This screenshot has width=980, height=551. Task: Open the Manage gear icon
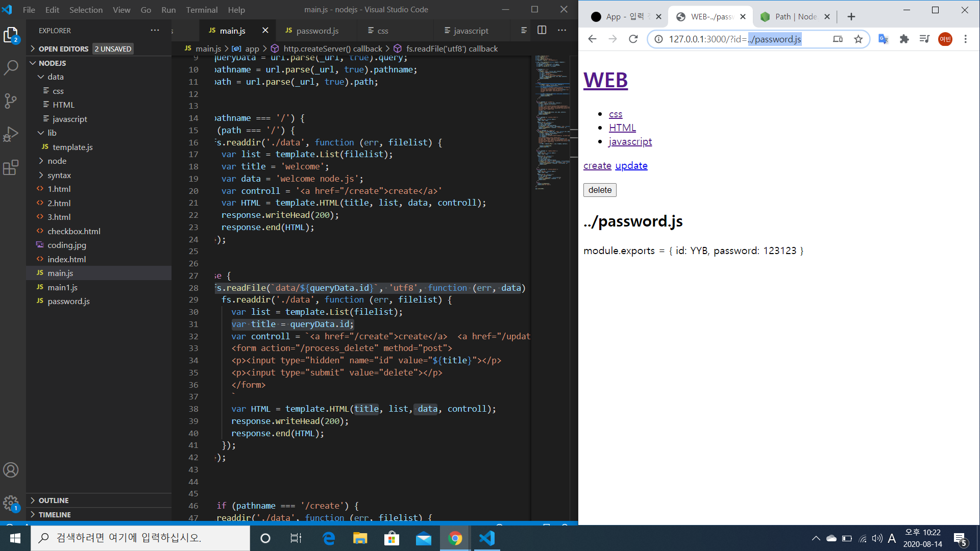11,504
